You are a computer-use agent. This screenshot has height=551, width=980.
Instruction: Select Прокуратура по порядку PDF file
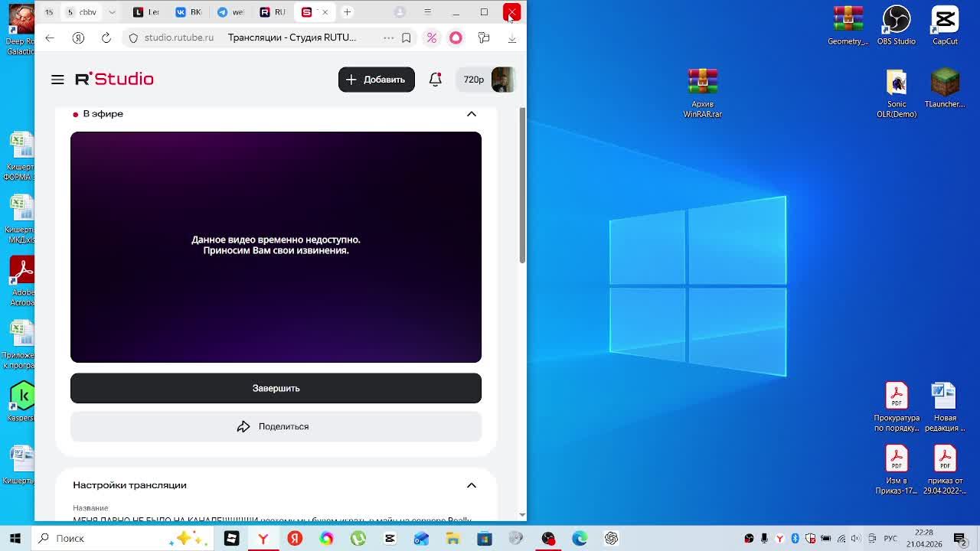(897, 406)
